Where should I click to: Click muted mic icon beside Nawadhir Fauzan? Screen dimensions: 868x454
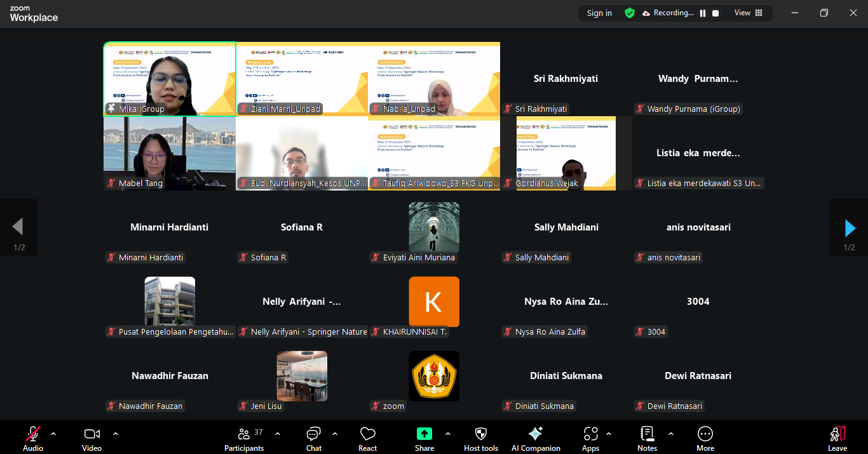111,406
